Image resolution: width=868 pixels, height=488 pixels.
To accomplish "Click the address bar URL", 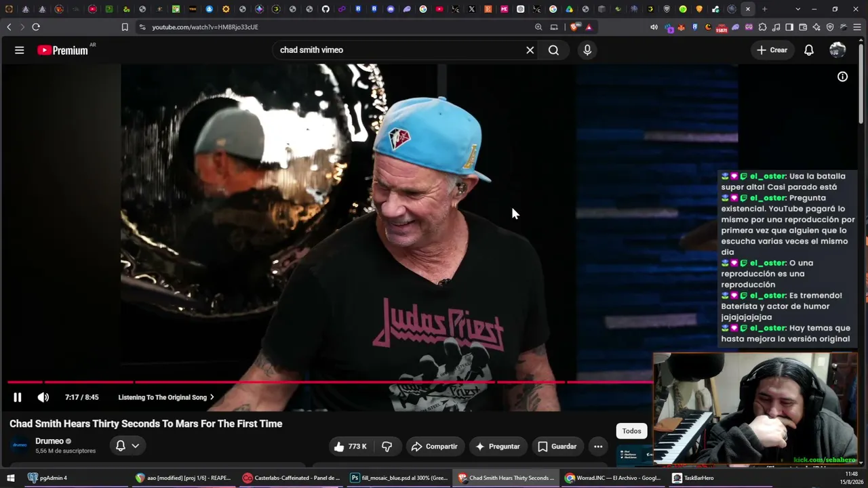I will pos(205,27).
